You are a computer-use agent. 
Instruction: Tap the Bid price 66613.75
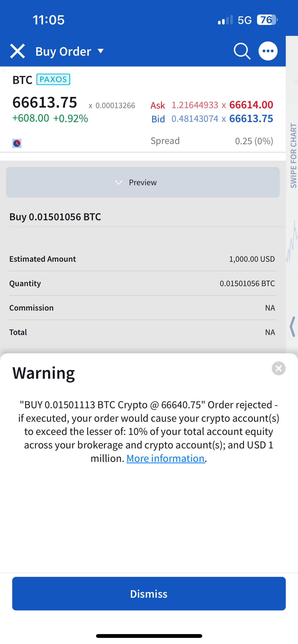click(x=251, y=119)
